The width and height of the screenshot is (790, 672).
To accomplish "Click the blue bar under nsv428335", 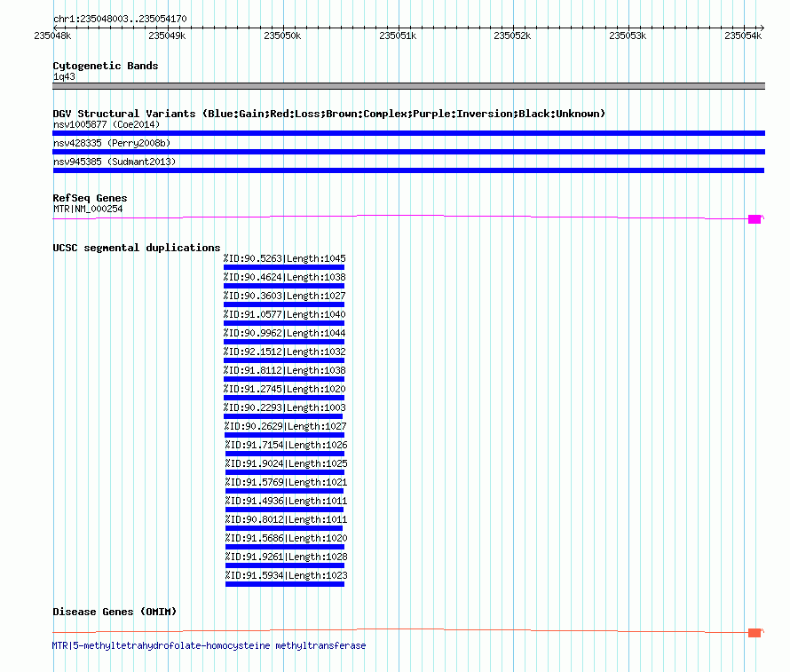I will pyautogui.click(x=408, y=152).
